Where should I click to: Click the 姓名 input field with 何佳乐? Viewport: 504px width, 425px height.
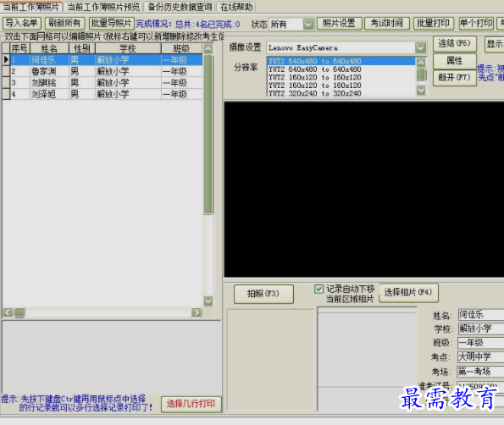(x=481, y=314)
